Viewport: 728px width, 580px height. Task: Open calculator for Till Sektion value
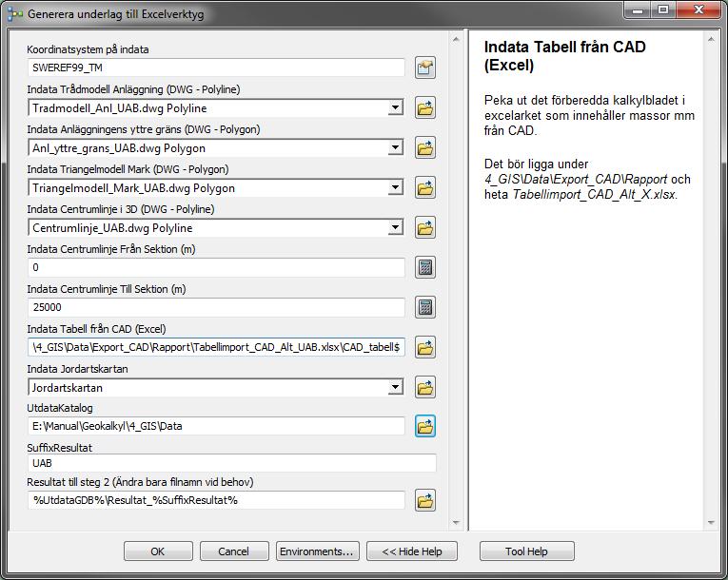coord(424,308)
